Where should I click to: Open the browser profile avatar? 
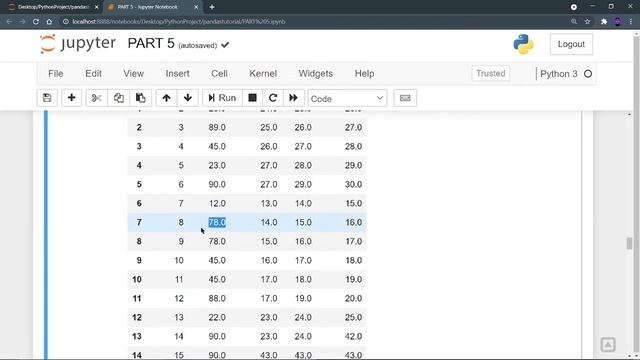(x=618, y=22)
